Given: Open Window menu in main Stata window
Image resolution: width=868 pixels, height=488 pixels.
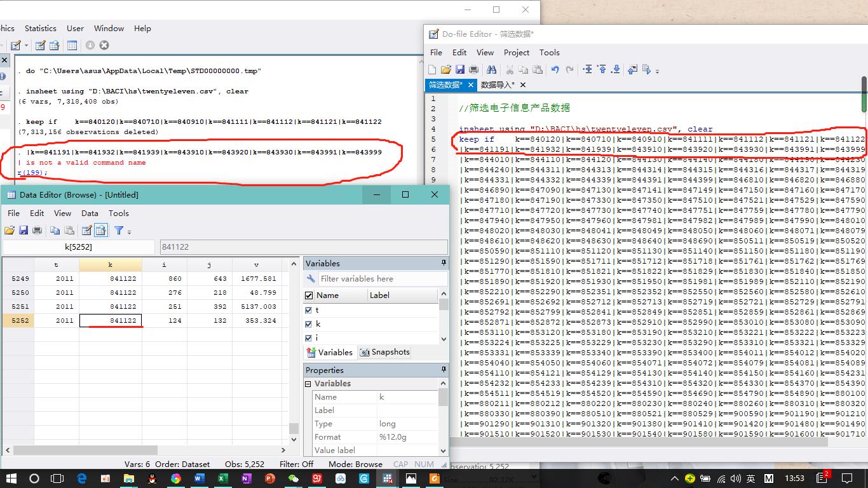Looking at the screenshot, I should click(109, 28).
